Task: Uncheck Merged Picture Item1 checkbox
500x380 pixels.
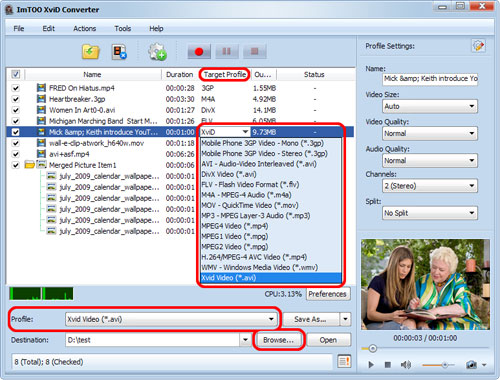Action: 16,165
